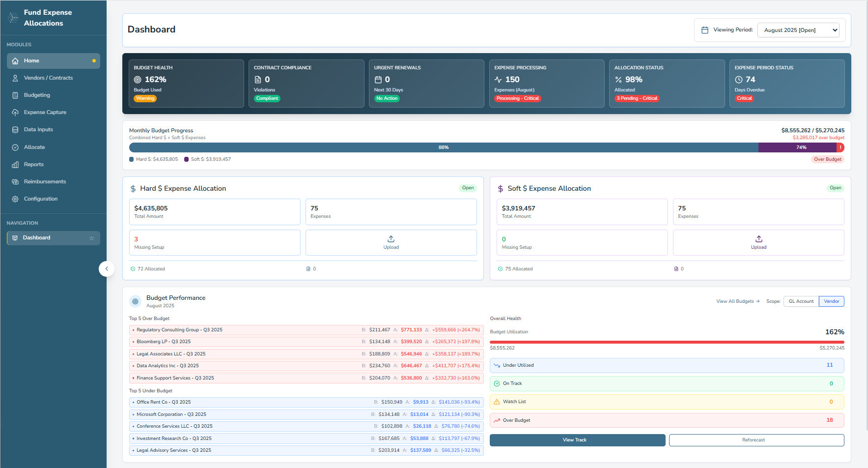Follow the View All Budgets link

click(737, 301)
